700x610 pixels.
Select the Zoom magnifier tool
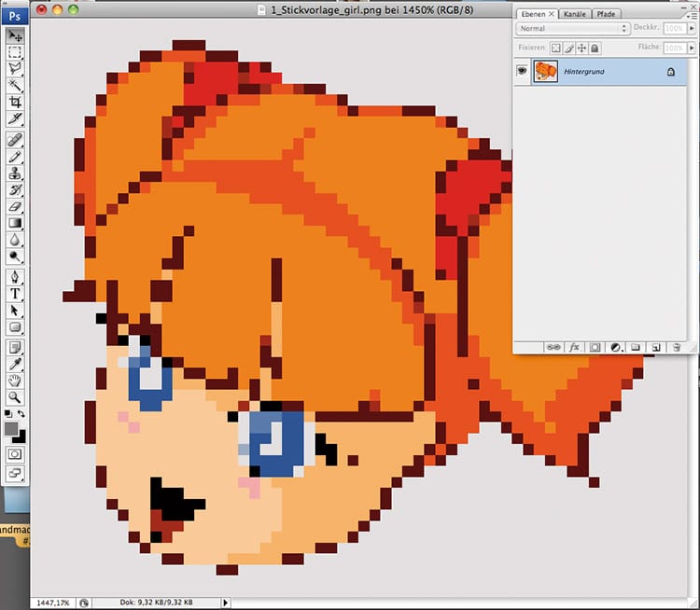[x=15, y=397]
